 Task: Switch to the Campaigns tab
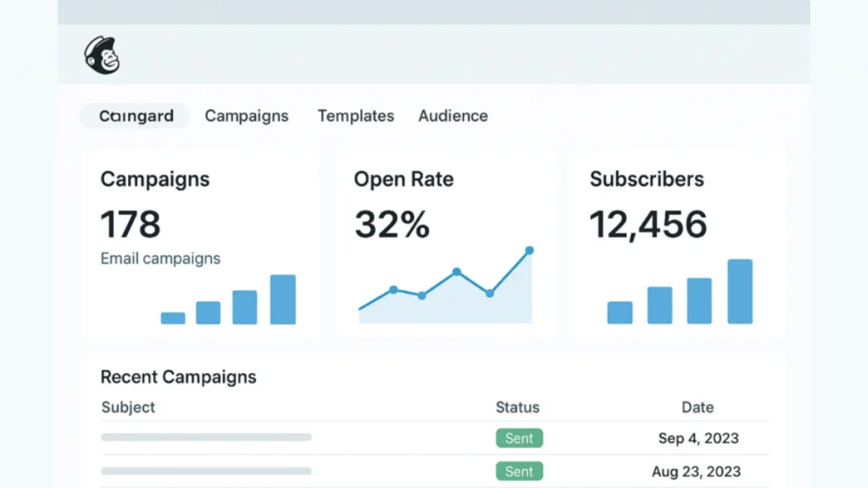[246, 116]
